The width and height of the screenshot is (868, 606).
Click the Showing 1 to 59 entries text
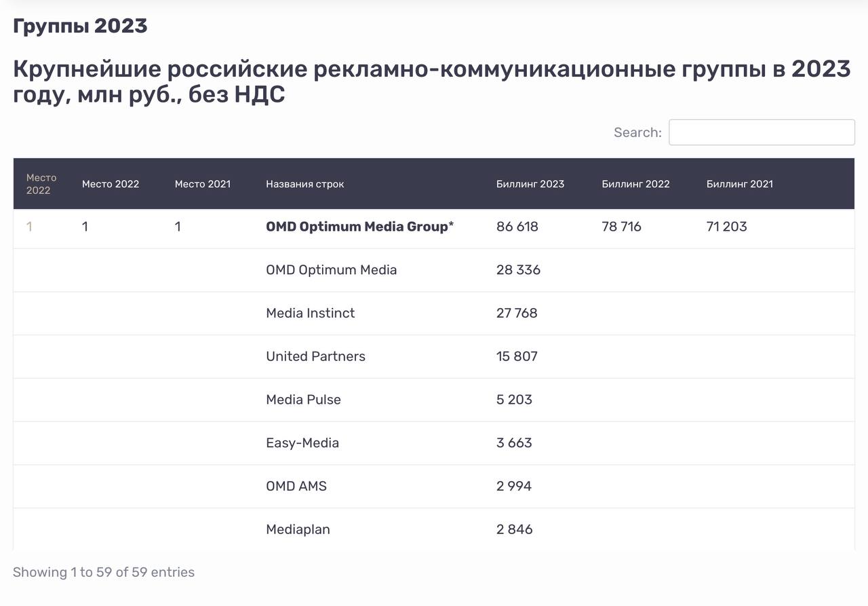[104, 572]
